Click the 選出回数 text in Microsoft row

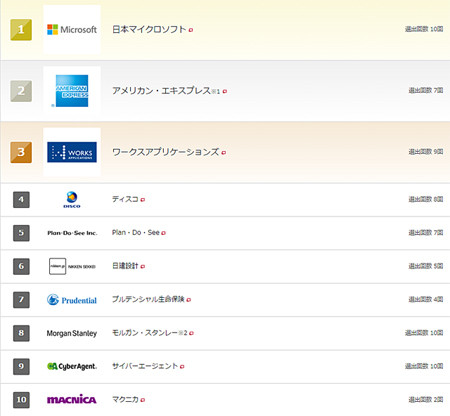pyautogui.click(x=424, y=29)
